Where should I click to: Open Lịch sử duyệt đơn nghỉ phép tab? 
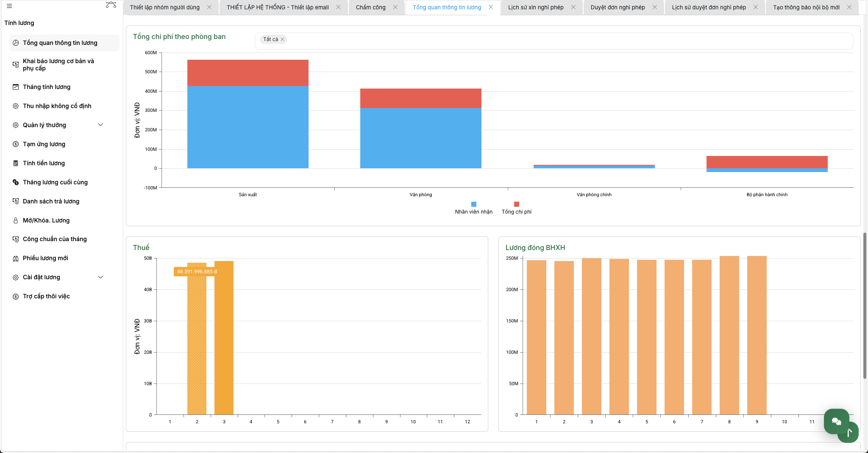pos(709,7)
